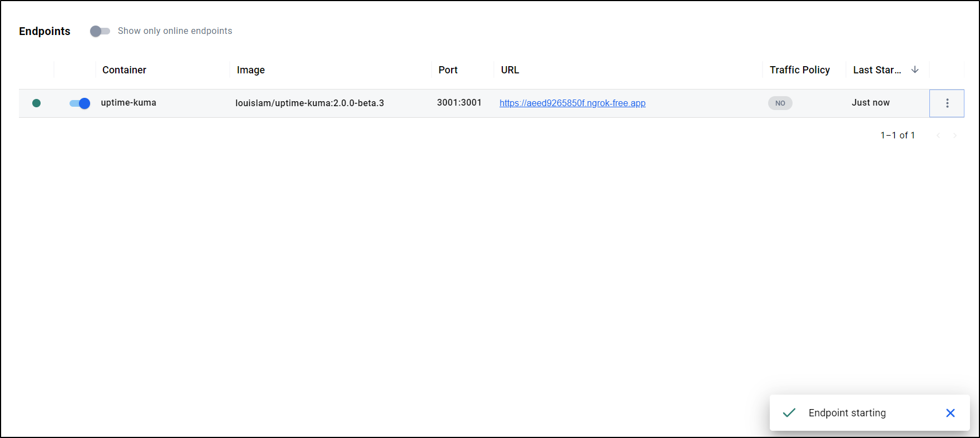Click the louislam/uptime-kuma image name cell
This screenshot has height=438, width=980.
[309, 103]
